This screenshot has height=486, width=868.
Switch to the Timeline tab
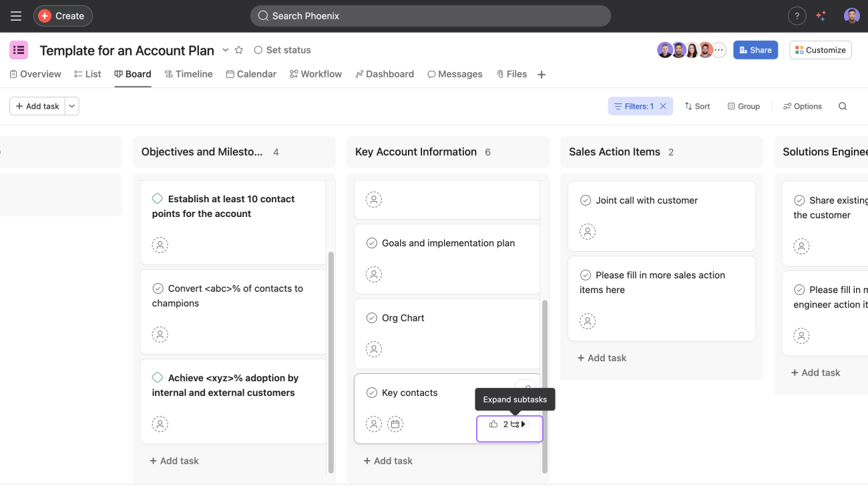point(188,74)
